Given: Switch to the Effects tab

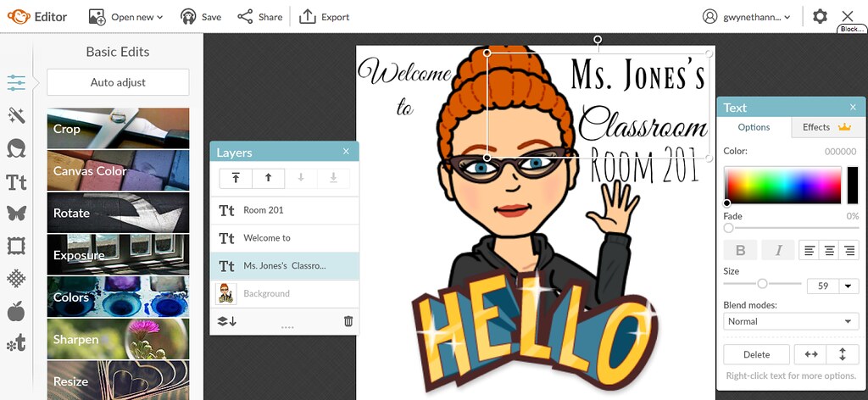Looking at the screenshot, I should pyautogui.click(x=825, y=127).
